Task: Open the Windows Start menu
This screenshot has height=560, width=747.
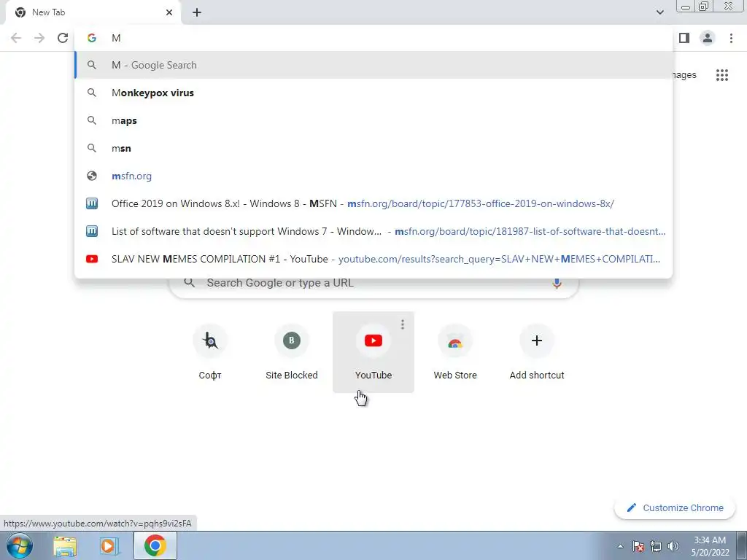Action: (x=19, y=545)
